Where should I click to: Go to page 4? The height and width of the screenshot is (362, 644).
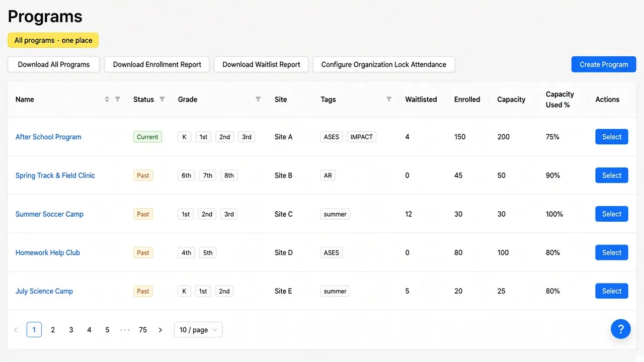tap(89, 330)
